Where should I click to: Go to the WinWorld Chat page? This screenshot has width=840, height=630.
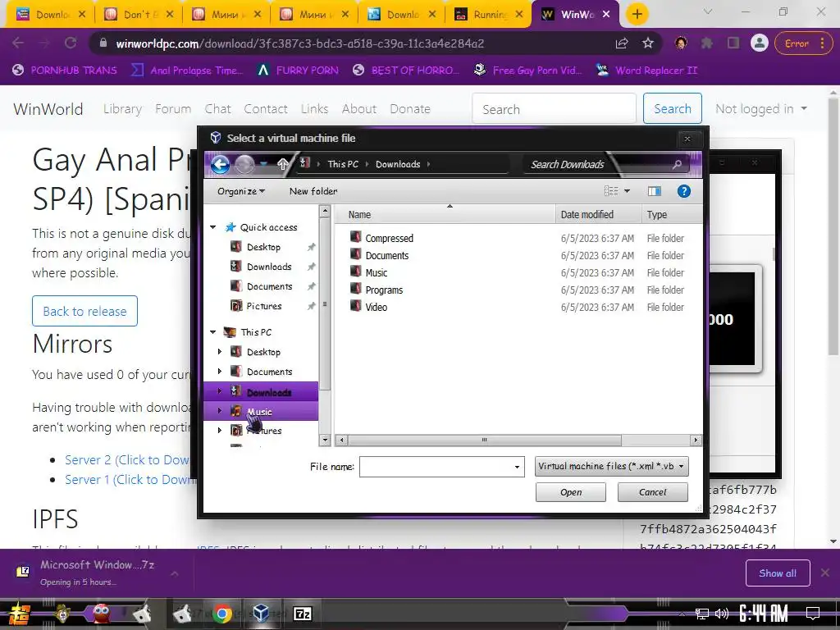click(217, 109)
